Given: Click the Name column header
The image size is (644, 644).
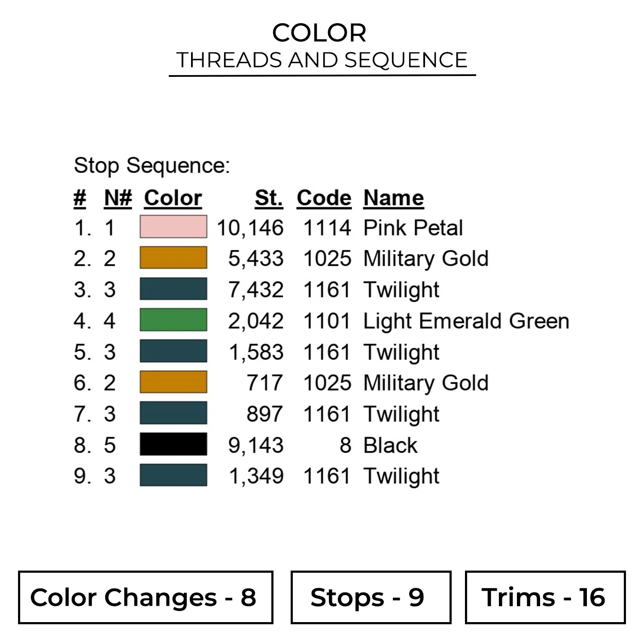Looking at the screenshot, I should 393,198.
